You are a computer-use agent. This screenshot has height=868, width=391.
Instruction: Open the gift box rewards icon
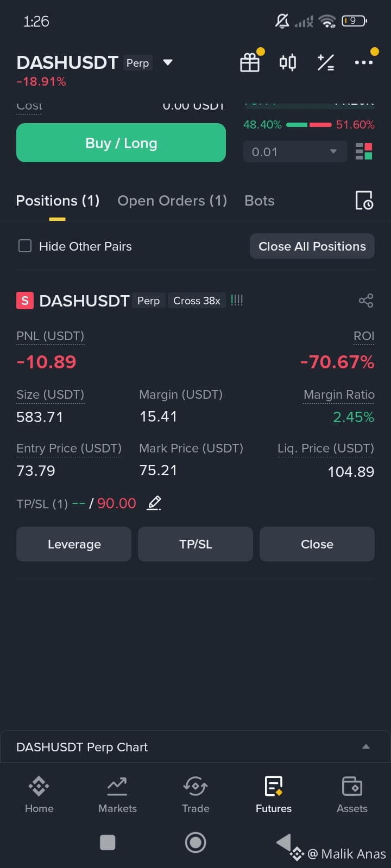pyautogui.click(x=250, y=62)
